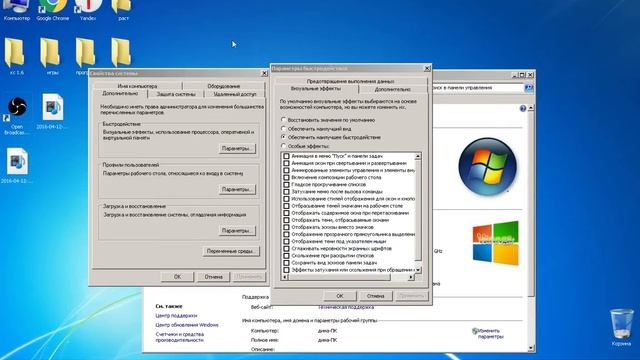640x360 pixels.
Task: Click the effects list horizontal scrollbar thumb
Action: coord(340,277)
